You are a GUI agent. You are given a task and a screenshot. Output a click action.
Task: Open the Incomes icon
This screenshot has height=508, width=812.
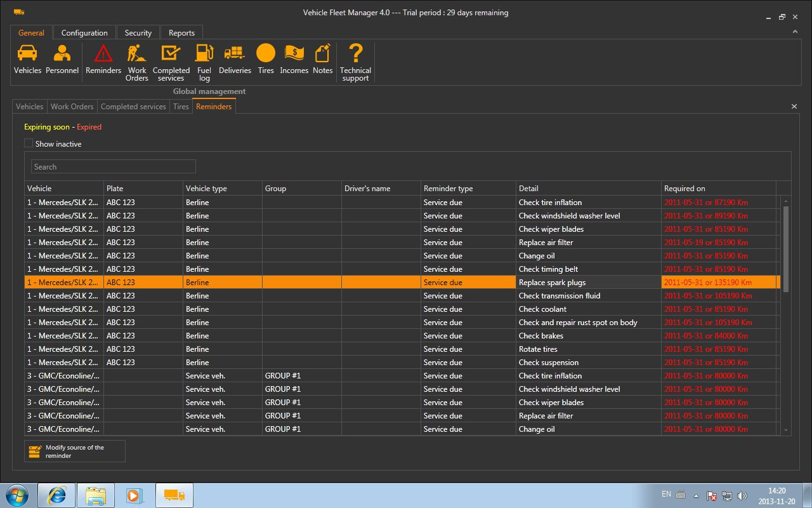[x=294, y=60]
